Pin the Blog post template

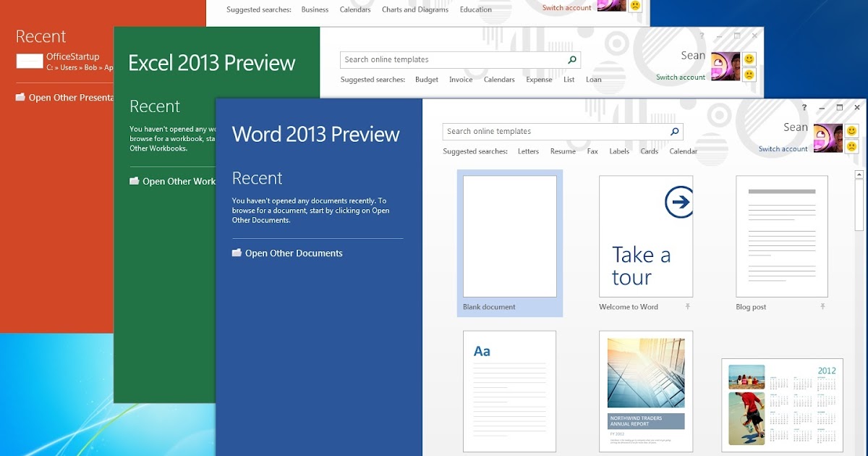pyautogui.click(x=822, y=307)
